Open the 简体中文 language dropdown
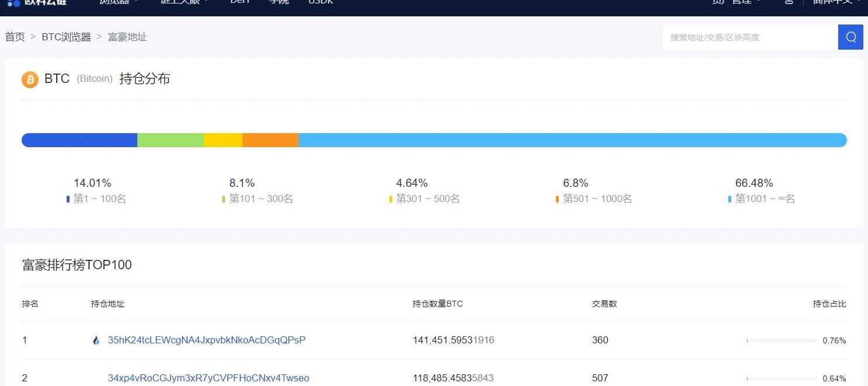 (836, 2)
